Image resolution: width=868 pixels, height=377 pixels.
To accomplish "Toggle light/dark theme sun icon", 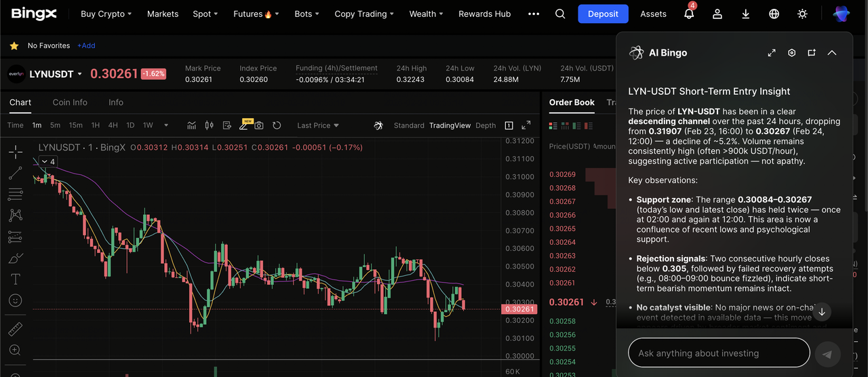I will pyautogui.click(x=803, y=14).
